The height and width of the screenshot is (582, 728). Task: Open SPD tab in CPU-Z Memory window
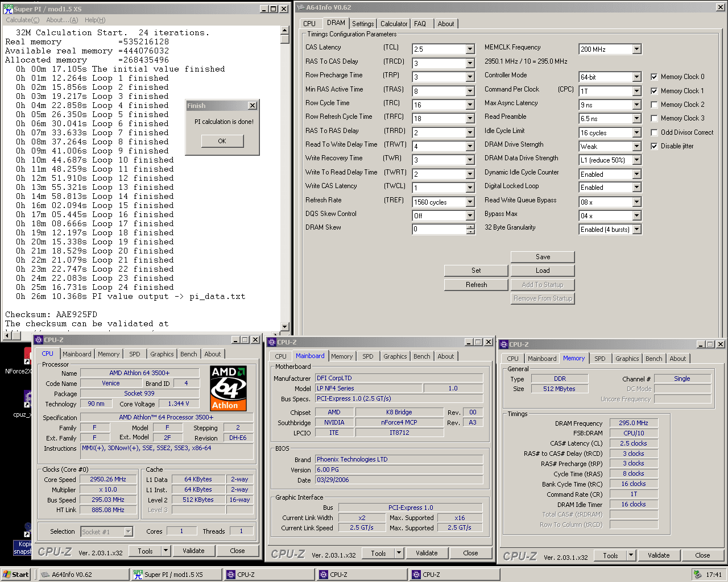click(x=600, y=359)
